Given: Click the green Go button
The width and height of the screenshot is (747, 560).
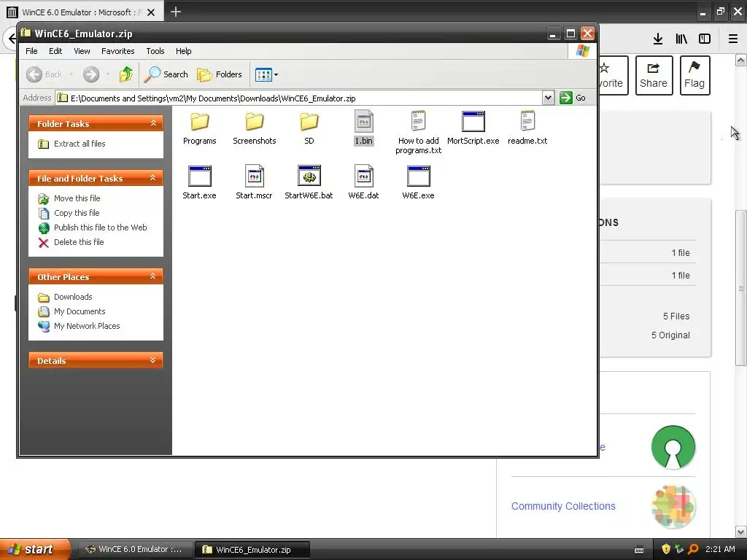Looking at the screenshot, I should [x=573, y=98].
